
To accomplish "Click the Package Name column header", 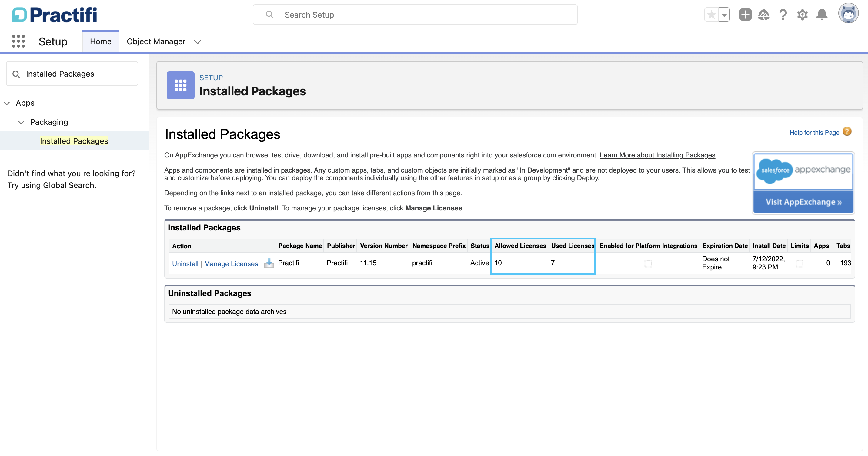I will (x=300, y=246).
